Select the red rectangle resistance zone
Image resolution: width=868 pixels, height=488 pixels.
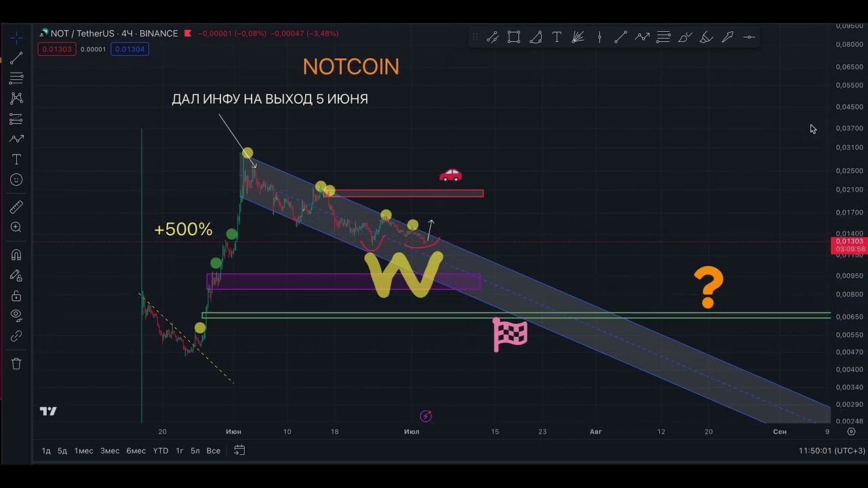point(404,193)
